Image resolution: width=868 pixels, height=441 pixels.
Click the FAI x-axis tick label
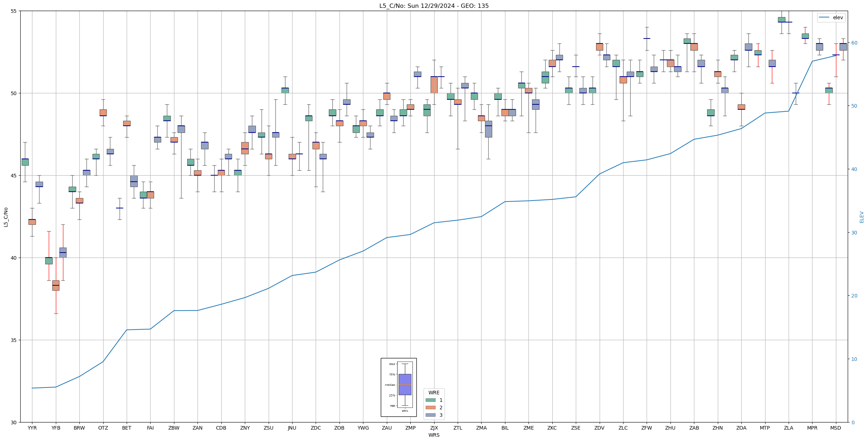pyautogui.click(x=150, y=428)
